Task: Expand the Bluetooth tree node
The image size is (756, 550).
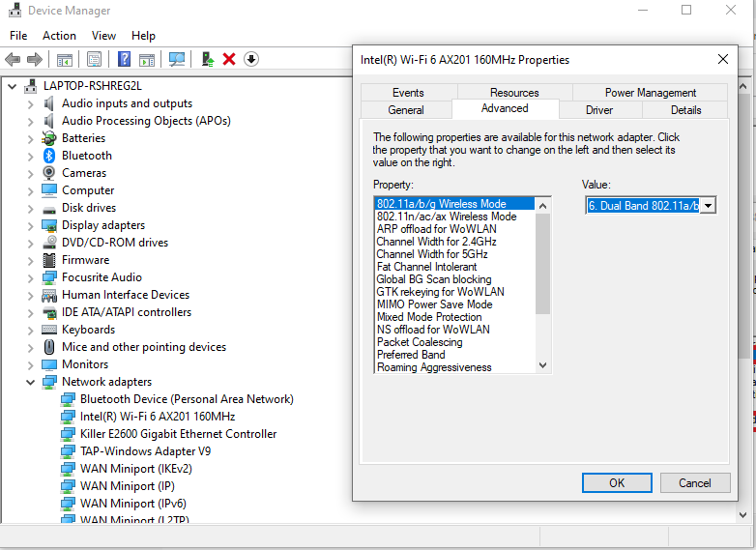Action: [30, 157]
